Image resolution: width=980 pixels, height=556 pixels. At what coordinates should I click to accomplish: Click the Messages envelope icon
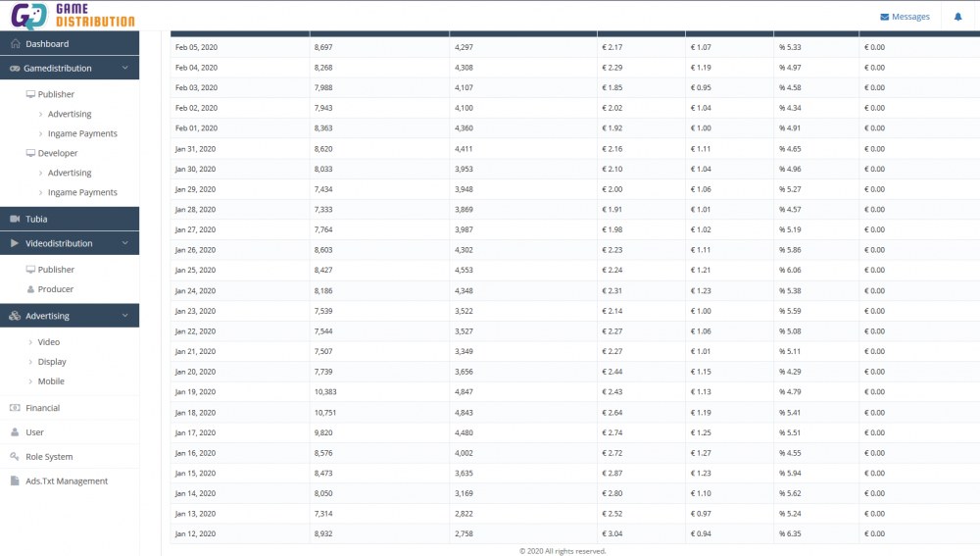click(x=885, y=17)
